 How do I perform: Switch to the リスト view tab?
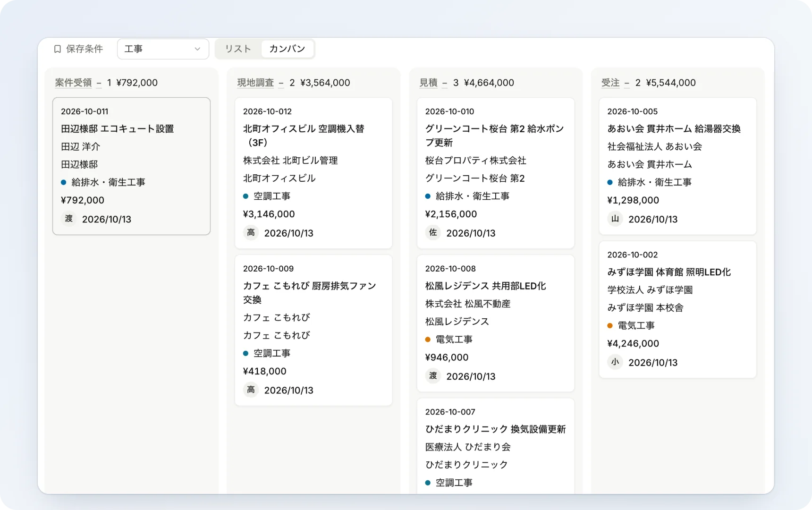[238, 49]
